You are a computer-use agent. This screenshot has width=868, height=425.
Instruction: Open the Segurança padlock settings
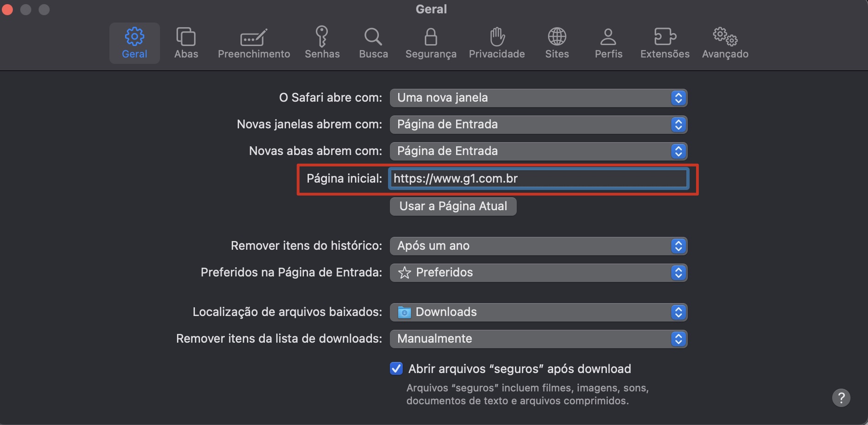pyautogui.click(x=430, y=42)
